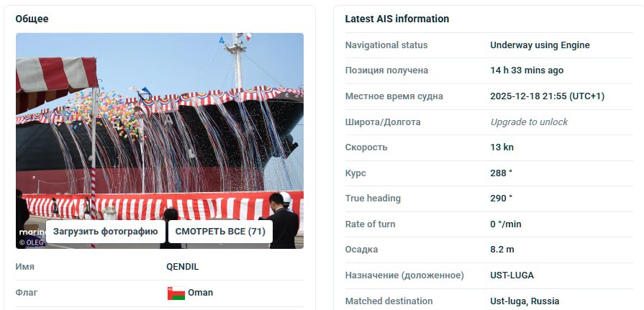Click the 14 h 33 mins ago value
This screenshot has width=644, height=310.
pyautogui.click(x=527, y=70)
